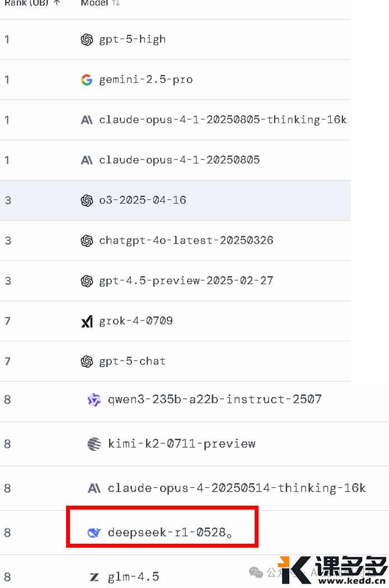Image resolution: width=389 pixels, height=588 pixels.
Task: Select the chatgpt-4o-latest-20250326 model name
Action: click(x=186, y=241)
